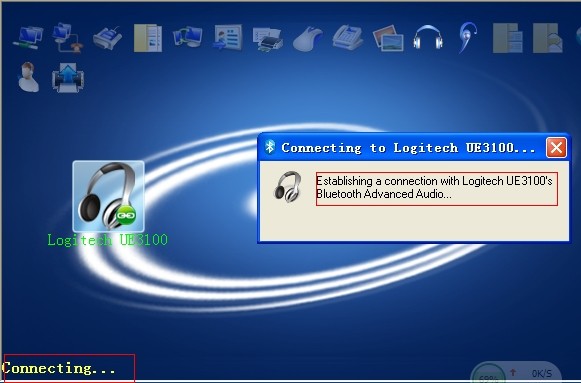The height and width of the screenshot is (383, 581).
Task: Click the printer with blue upload arrow icon
Action: pos(68,77)
